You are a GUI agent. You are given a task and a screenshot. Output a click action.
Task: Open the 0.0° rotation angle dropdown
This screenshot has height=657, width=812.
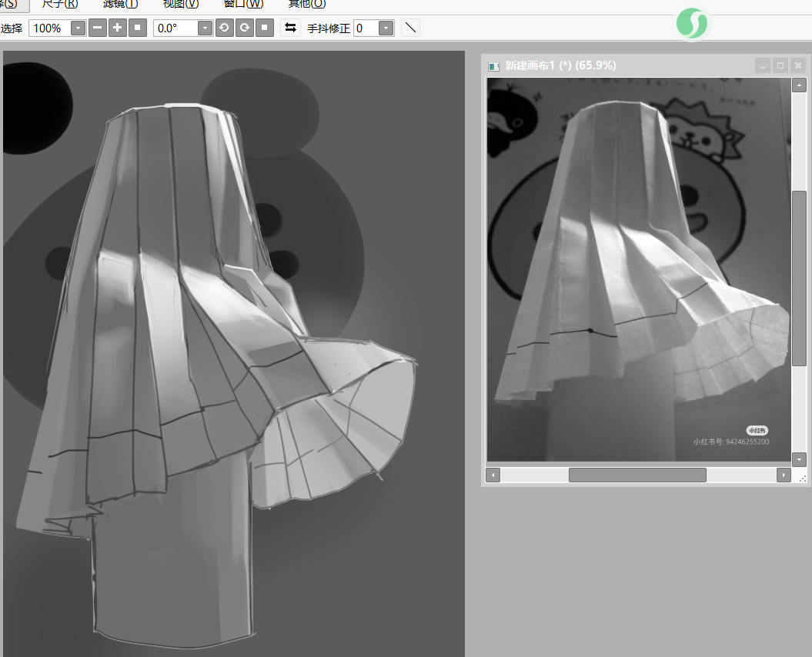(x=205, y=28)
